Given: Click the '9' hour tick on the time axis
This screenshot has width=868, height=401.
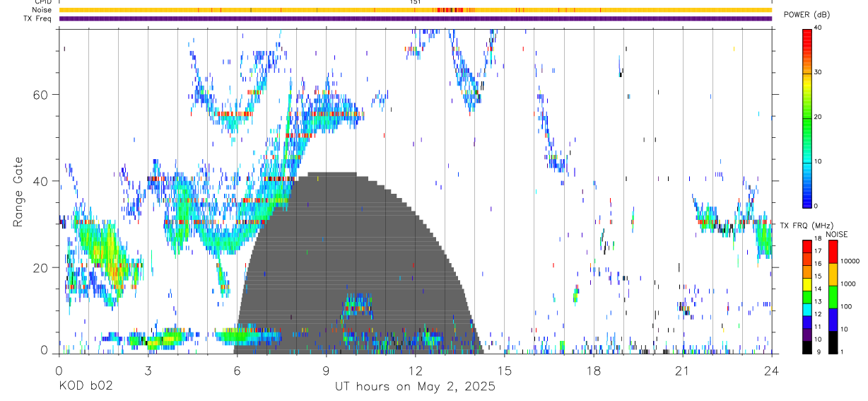Looking at the screenshot, I should point(326,371).
